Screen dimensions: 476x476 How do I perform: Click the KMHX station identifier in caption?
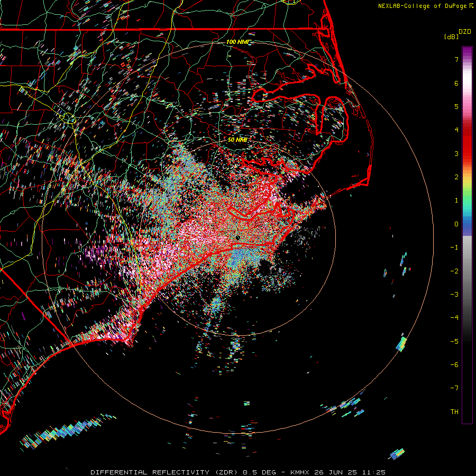pos(300,472)
